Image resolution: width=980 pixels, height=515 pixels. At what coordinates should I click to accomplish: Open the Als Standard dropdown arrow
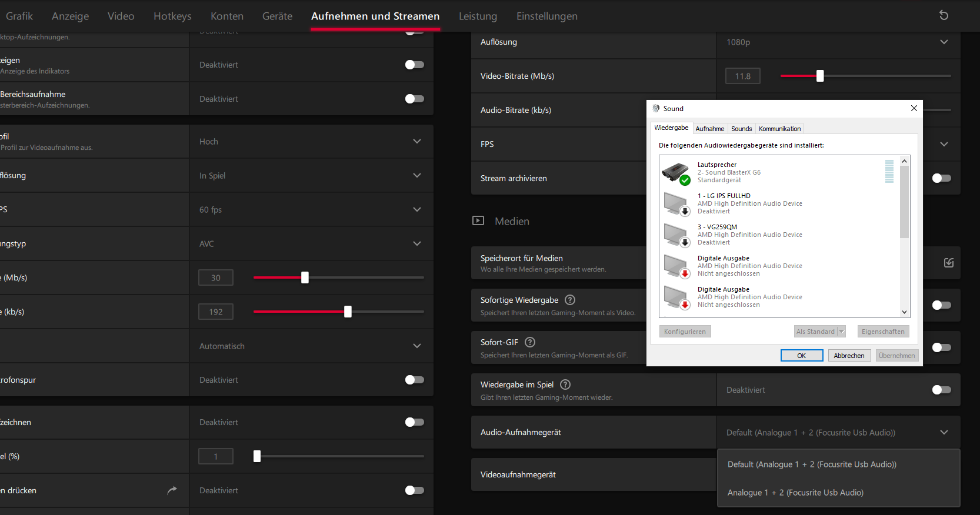[842, 332]
